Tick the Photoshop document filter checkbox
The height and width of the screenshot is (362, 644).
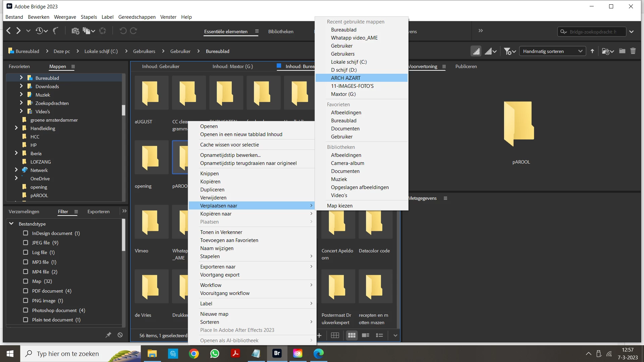point(25,310)
